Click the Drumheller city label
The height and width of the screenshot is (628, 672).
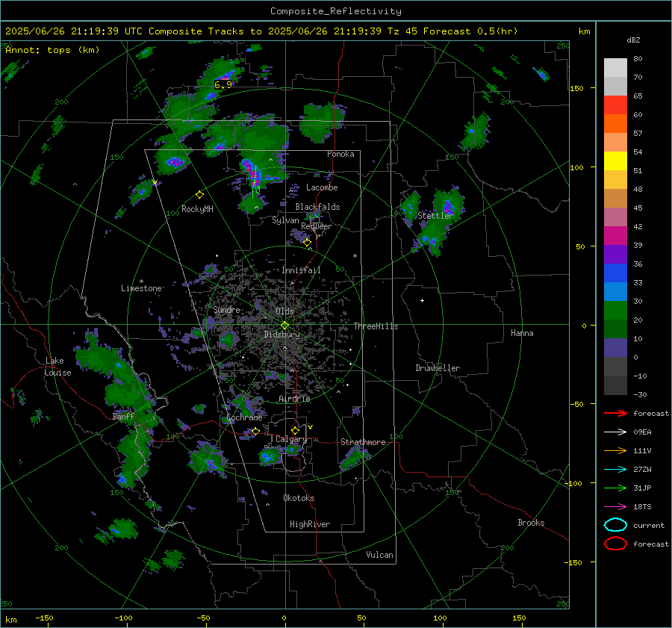tap(438, 368)
